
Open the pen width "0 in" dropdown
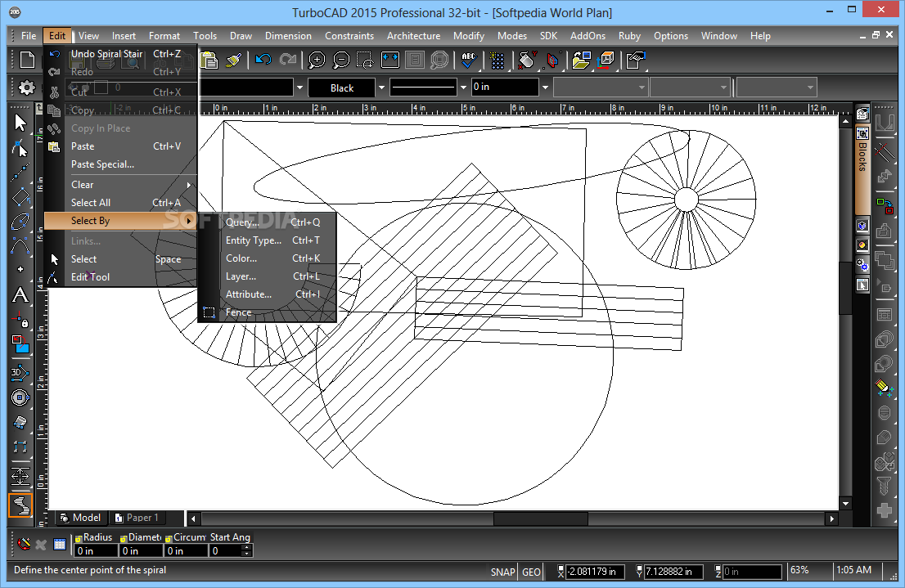[545, 88]
